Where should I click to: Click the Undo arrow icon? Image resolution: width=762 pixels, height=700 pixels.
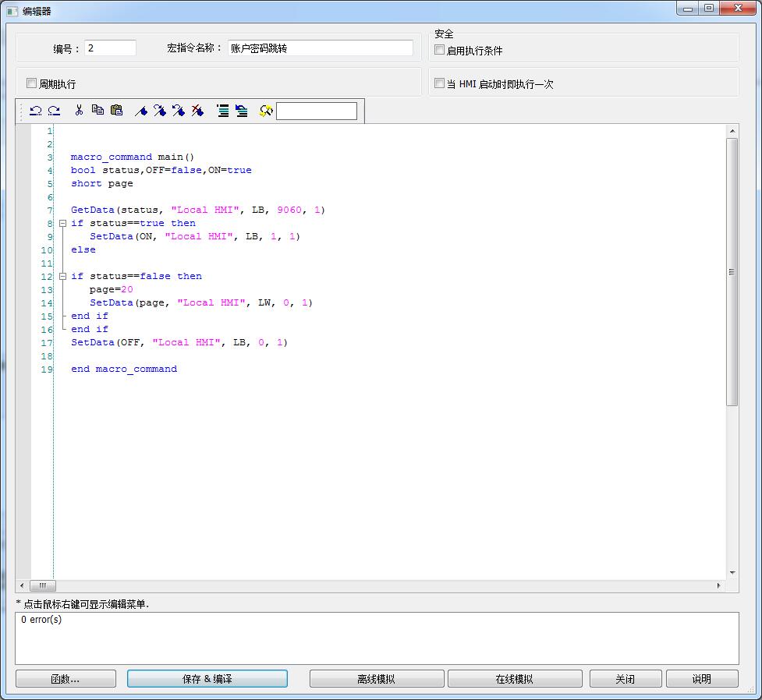coord(35,111)
